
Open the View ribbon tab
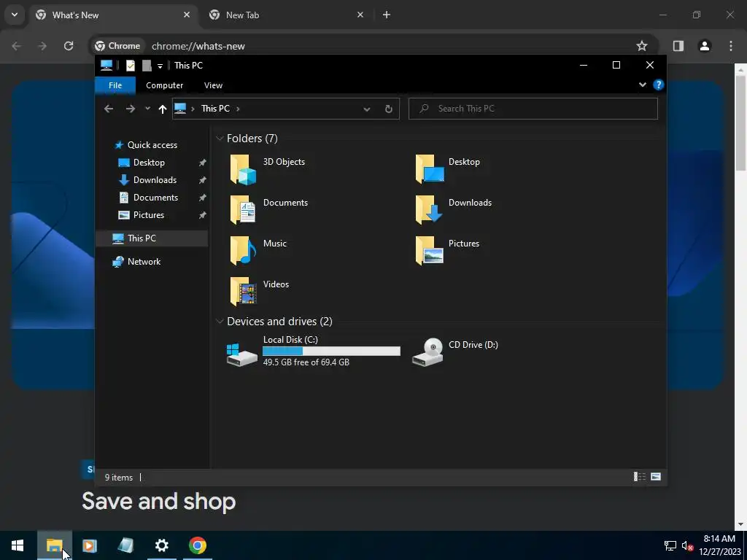213,85
